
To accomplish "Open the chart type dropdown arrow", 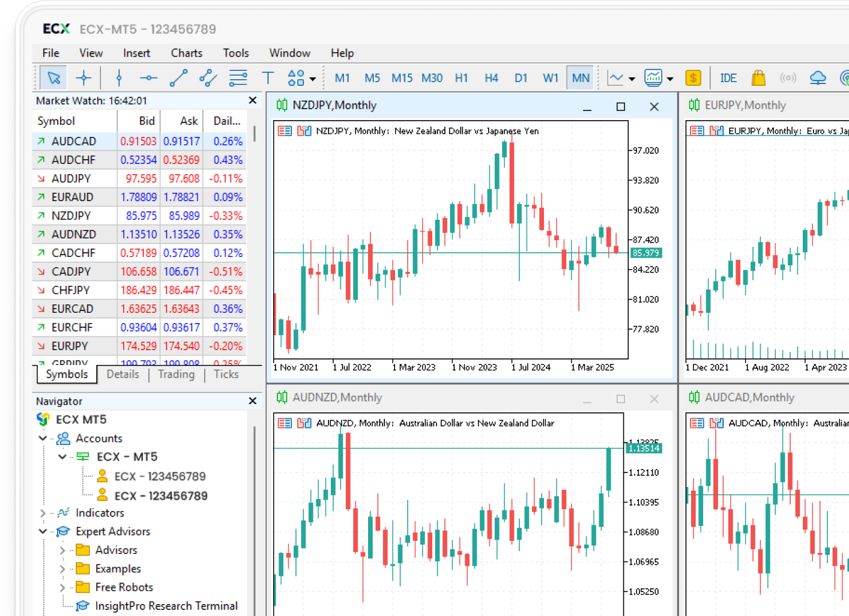I will click(632, 79).
